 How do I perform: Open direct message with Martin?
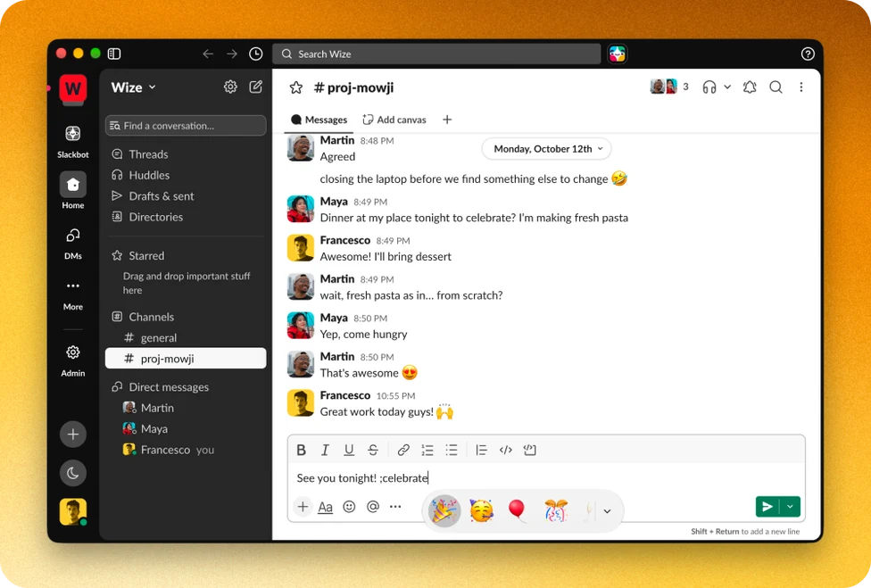point(186,408)
